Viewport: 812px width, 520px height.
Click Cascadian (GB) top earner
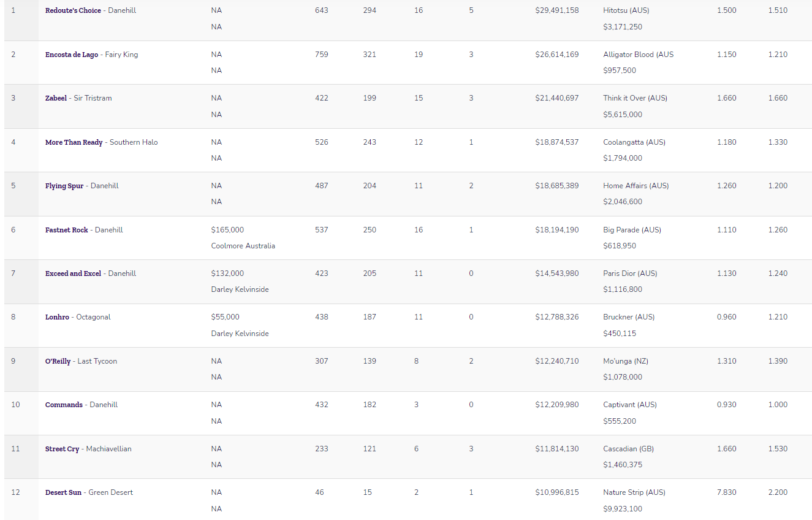628,449
